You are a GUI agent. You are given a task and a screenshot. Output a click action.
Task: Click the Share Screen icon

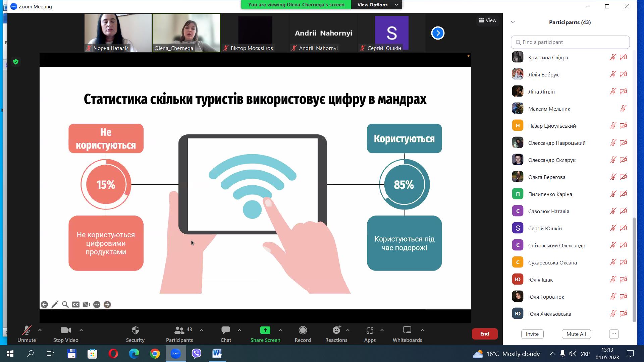265,330
